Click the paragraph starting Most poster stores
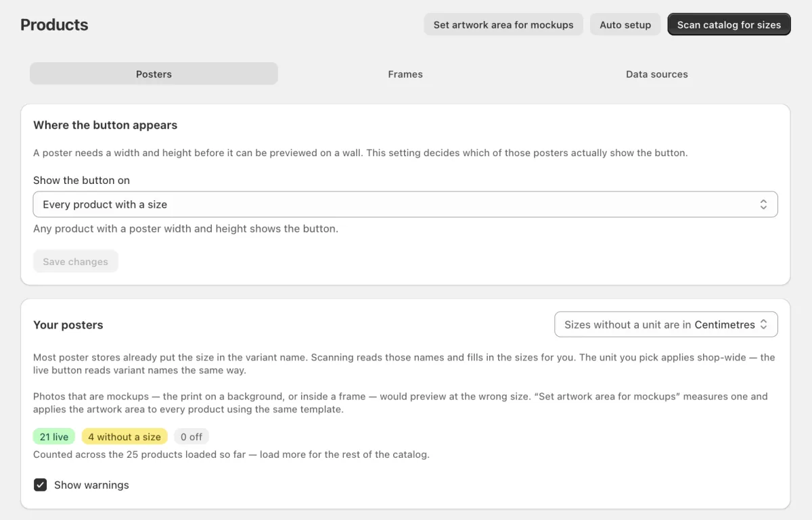This screenshot has width=812, height=520. pyautogui.click(x=404, y=364)
